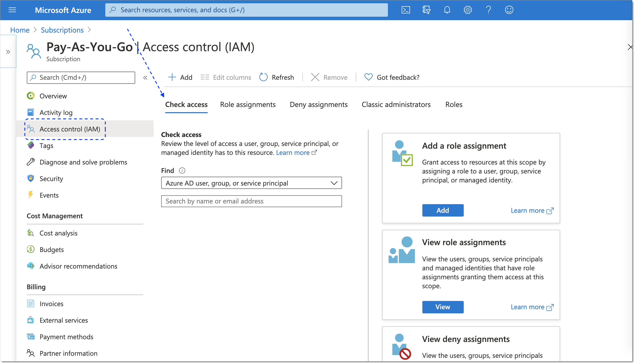Screen dimensions: 635x364
Task: Expand the left portal flyout chevrons
Action: [8, 52]
